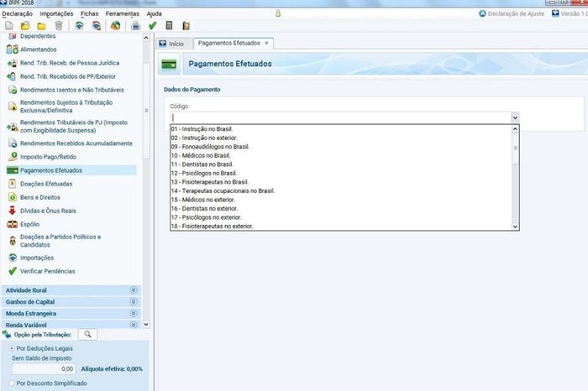Close the Pagamentos Efetuados tab
The image size is (588, 391).
point(266,43)
